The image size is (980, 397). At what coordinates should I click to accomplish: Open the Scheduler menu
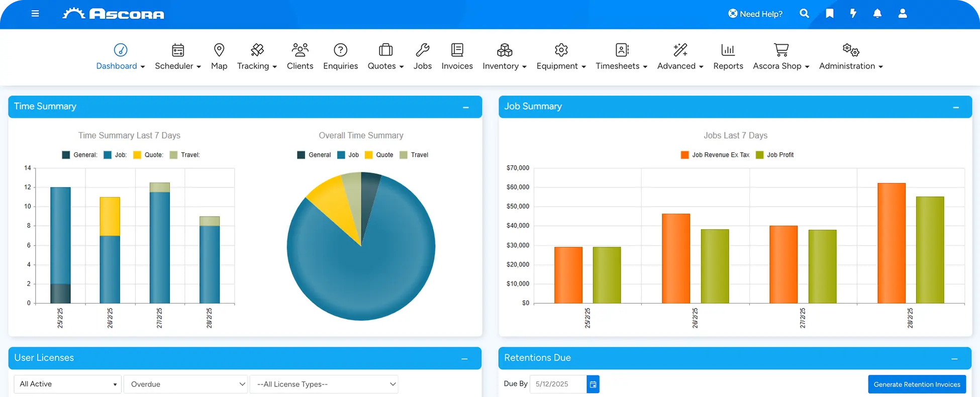pos(178,56)
